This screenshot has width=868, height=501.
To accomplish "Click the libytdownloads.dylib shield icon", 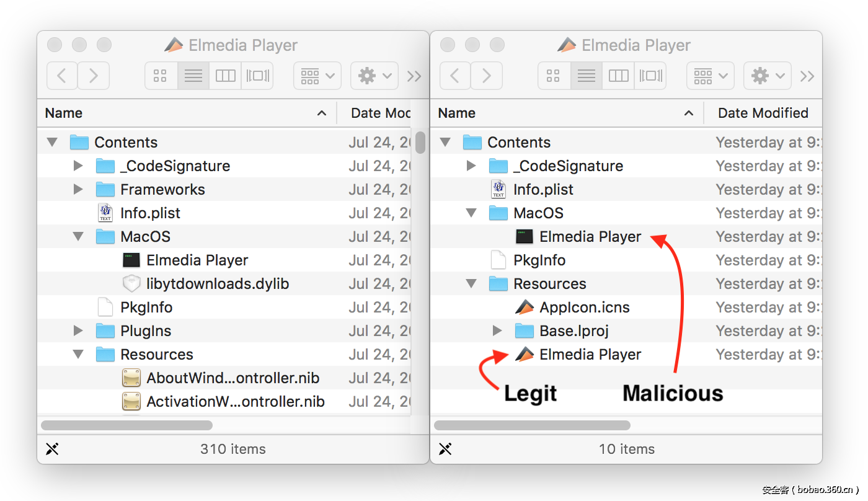I will coord(131,284).
